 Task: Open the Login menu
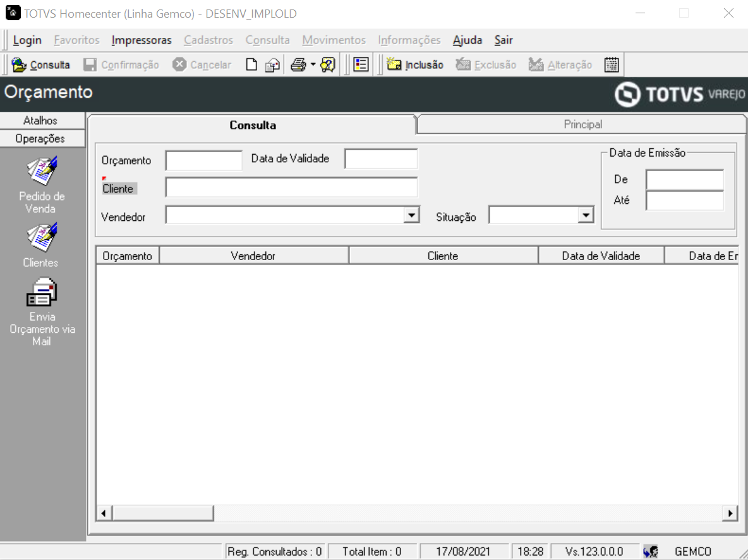[27, 40]
